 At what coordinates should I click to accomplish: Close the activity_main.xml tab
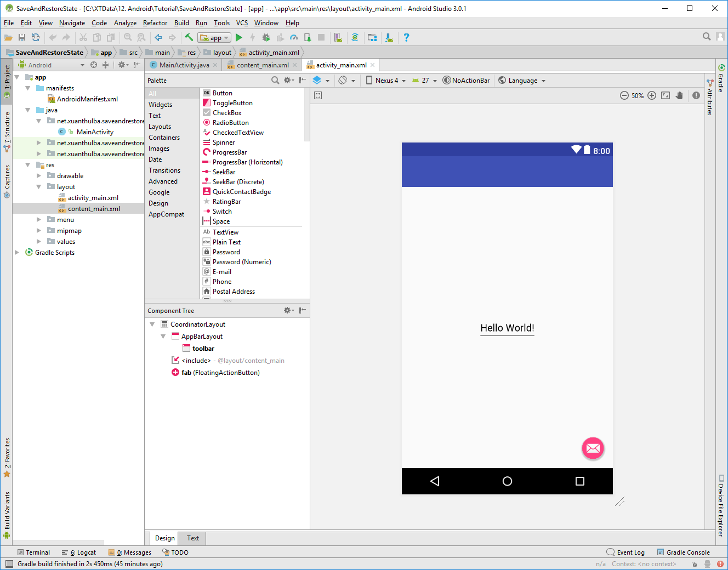tap(373, 65)
